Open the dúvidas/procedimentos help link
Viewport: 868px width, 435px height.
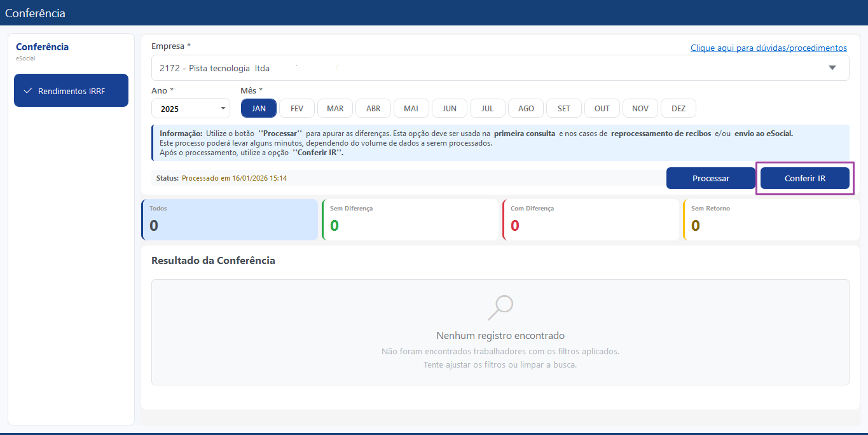(769, 48)
